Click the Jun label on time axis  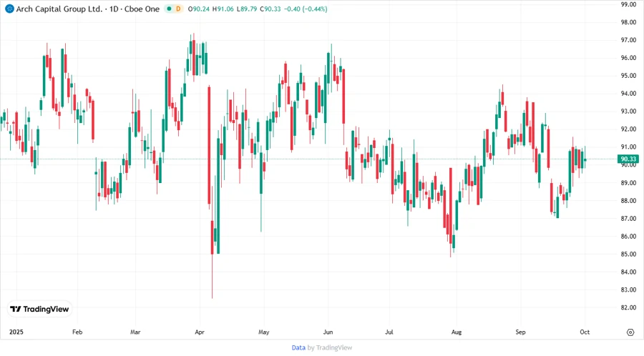point(328,332)
